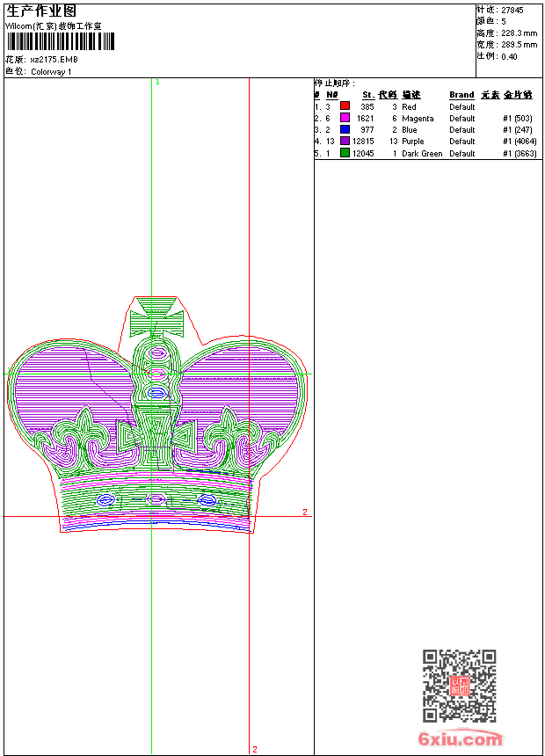Click the stitch count value 27845
This screenshot has height=756, width=545.
pos(512,11)
